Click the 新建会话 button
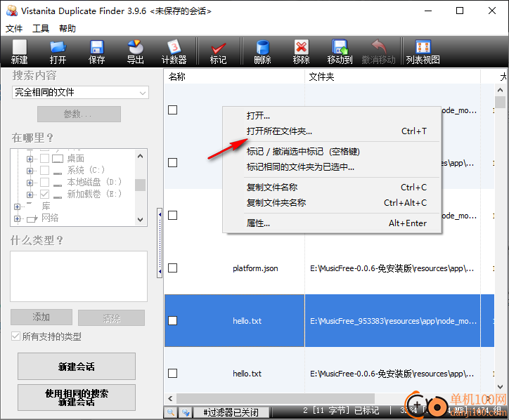Image resolution: width=509 pixels, height=420 pixels. pos(77,367)
